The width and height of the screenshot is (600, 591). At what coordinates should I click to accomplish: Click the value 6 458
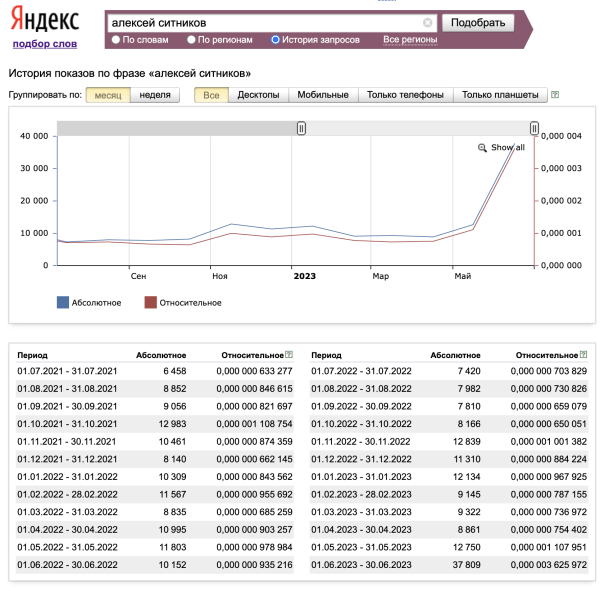[x=175, y=371]
